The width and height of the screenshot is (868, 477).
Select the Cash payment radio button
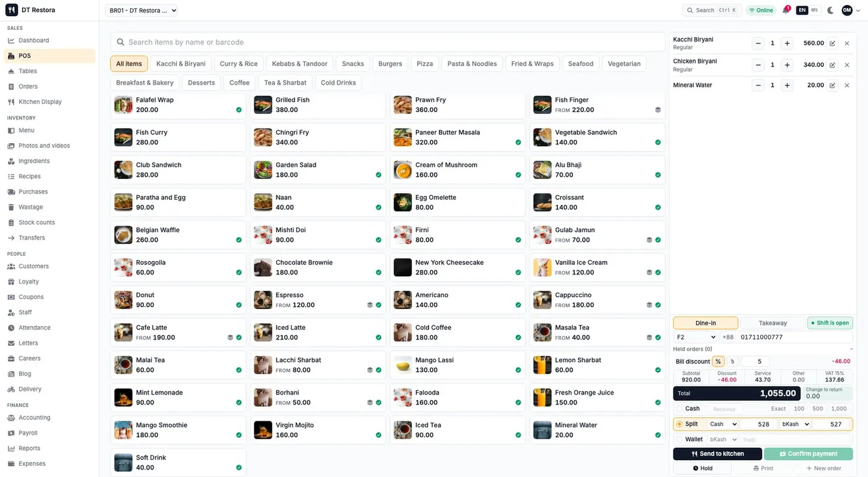(680, 409)
